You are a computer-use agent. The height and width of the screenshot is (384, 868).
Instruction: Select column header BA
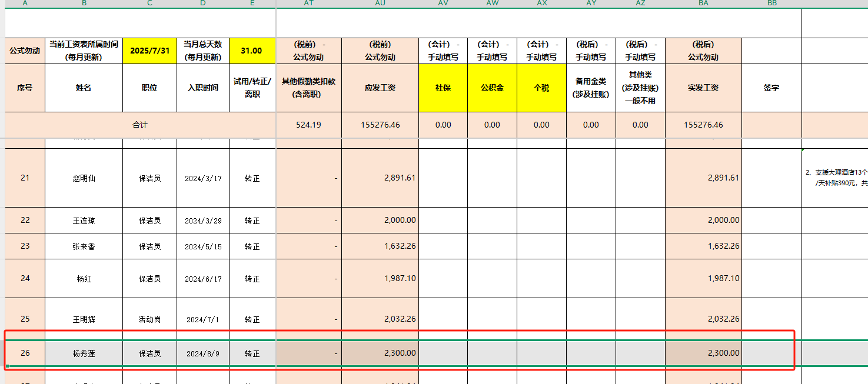(x=703, y=4)
